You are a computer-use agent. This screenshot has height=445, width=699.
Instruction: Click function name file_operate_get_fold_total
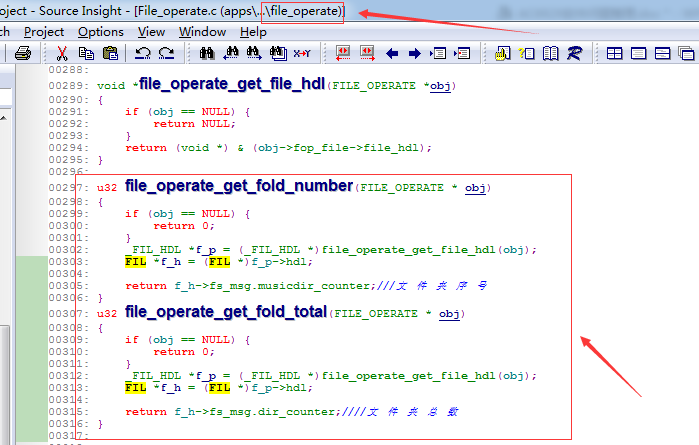(x=226, y=312)
